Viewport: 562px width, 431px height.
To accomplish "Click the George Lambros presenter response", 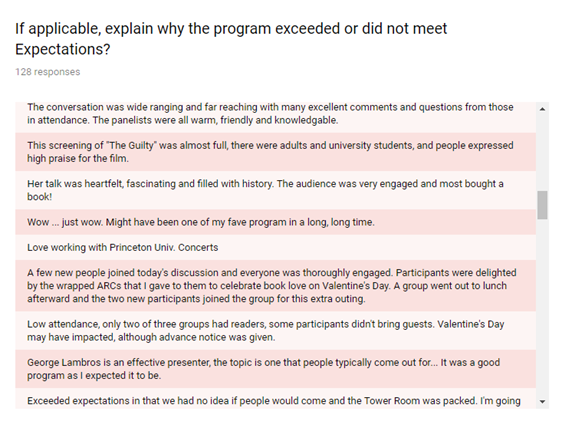I will (275, 369).
